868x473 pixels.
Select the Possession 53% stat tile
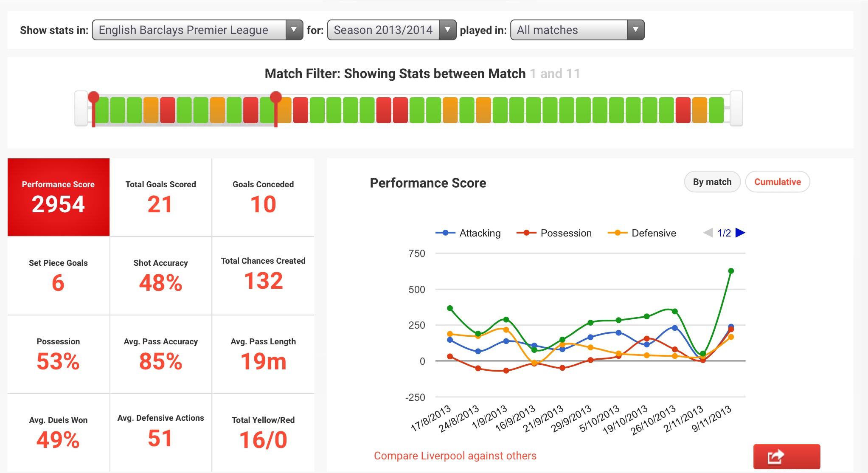click(x=59, y=355)
